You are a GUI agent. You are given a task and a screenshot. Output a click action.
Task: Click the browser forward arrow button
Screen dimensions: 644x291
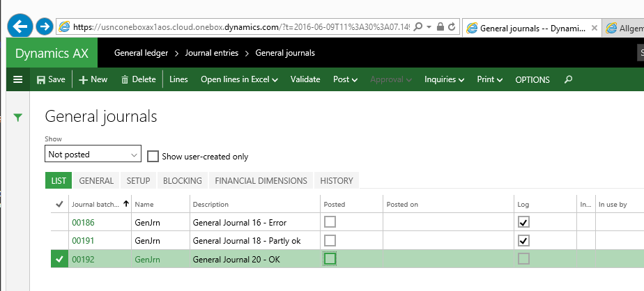point(44,26)
